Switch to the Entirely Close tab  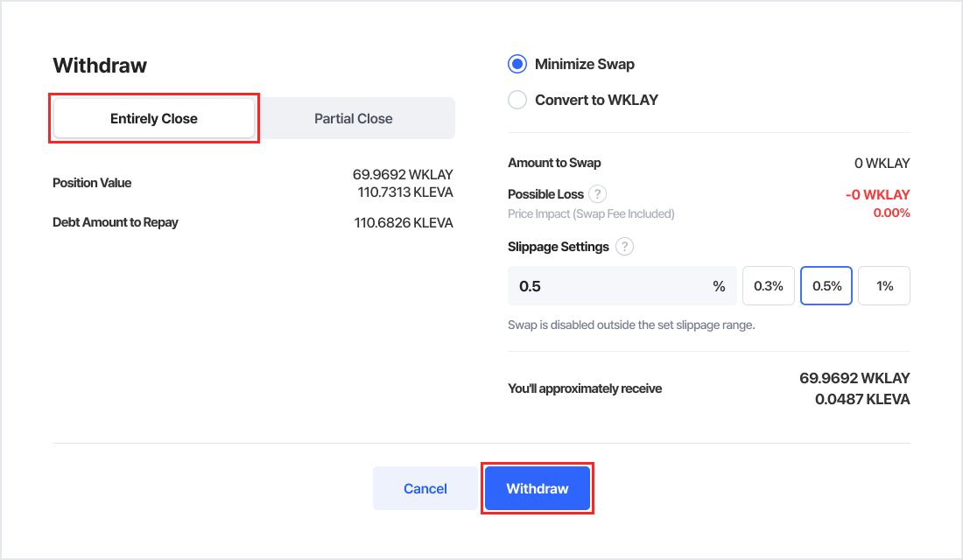[154, 118]
